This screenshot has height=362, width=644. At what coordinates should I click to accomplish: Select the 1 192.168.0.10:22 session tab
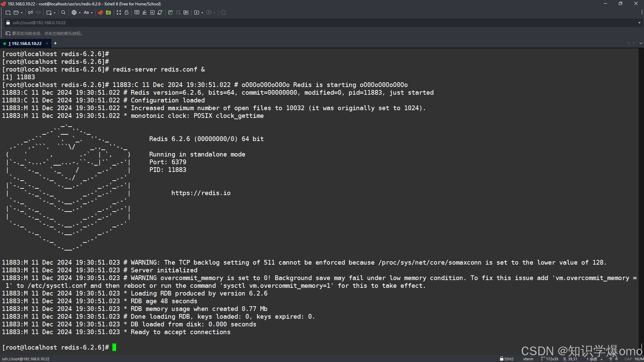(25, 43)
